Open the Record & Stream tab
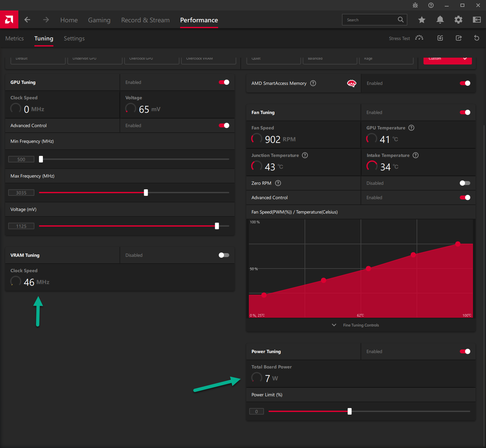The image size is (486, 448). point(145,20)
